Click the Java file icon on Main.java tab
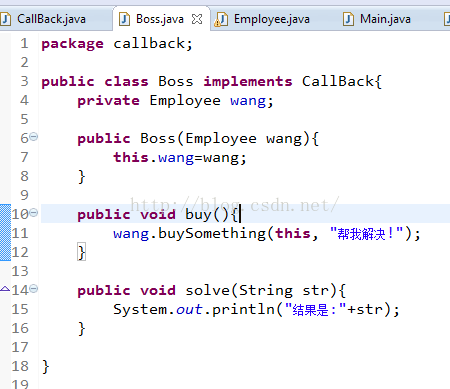Image resolution: width=450 pixels, height=389 pixels. pos(348,19)
